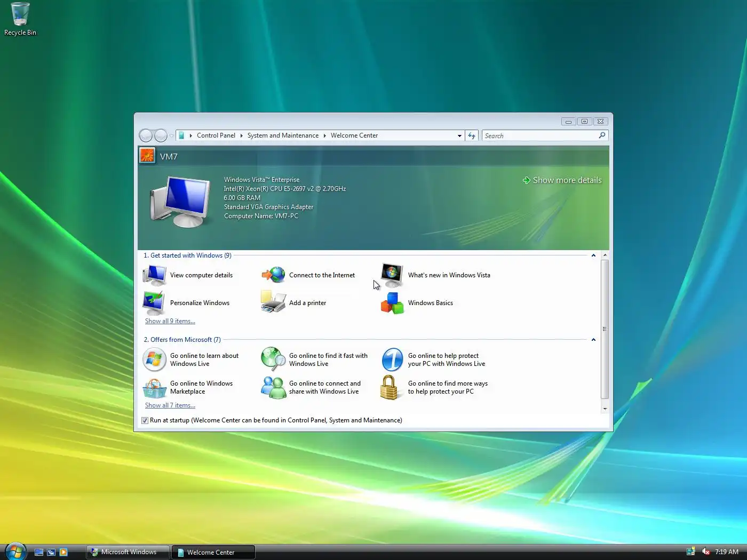This screenshot has width=747, height=560.
Task: Click the muted volume tray icon
Action: 705,551
